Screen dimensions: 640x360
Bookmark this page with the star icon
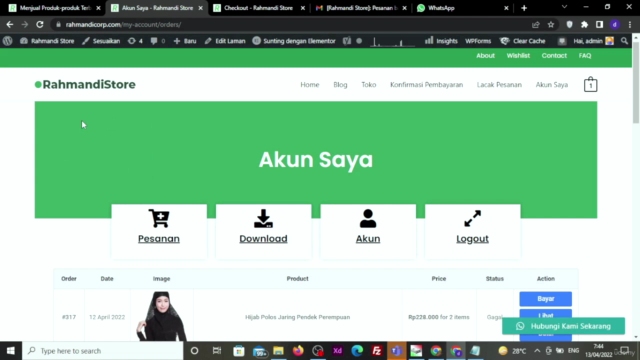pos(551,24)
